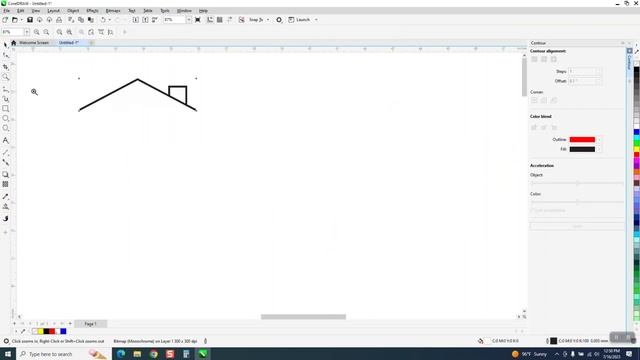Click the Open file icon

tap(15, 20)
